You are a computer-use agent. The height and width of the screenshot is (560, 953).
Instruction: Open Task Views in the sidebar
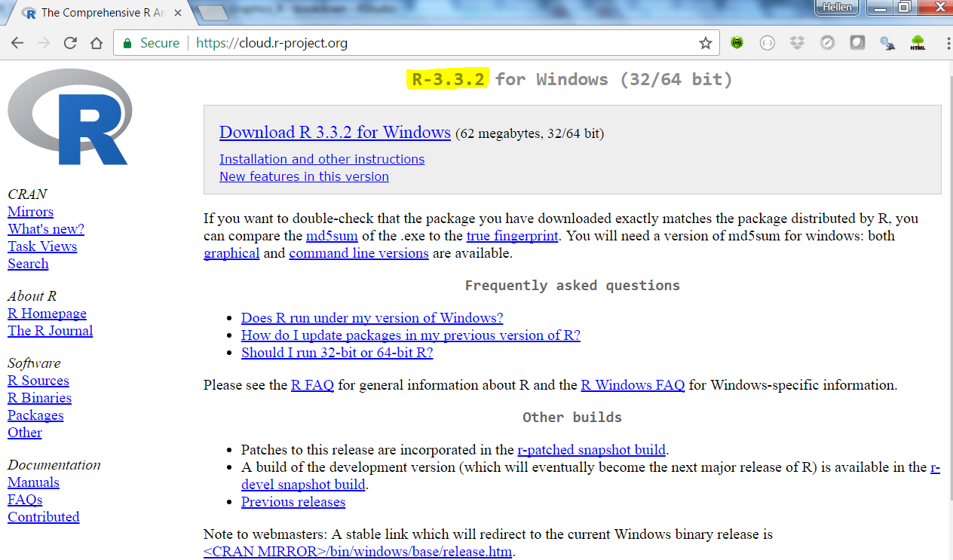click(x=42, y=246)
